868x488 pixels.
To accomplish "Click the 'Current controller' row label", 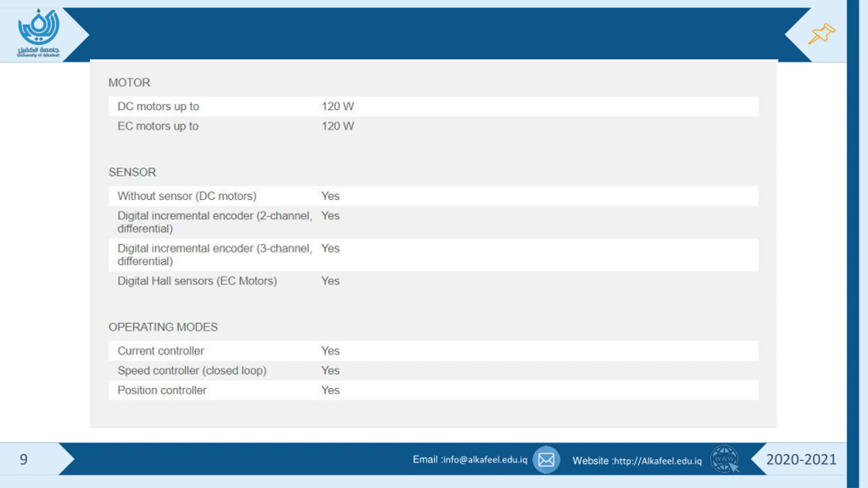I will (x=161, y=351).
